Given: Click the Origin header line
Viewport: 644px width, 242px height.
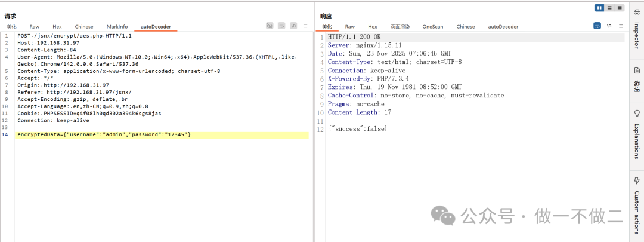Looking at the screenshot, I should (x=63, y=85).
